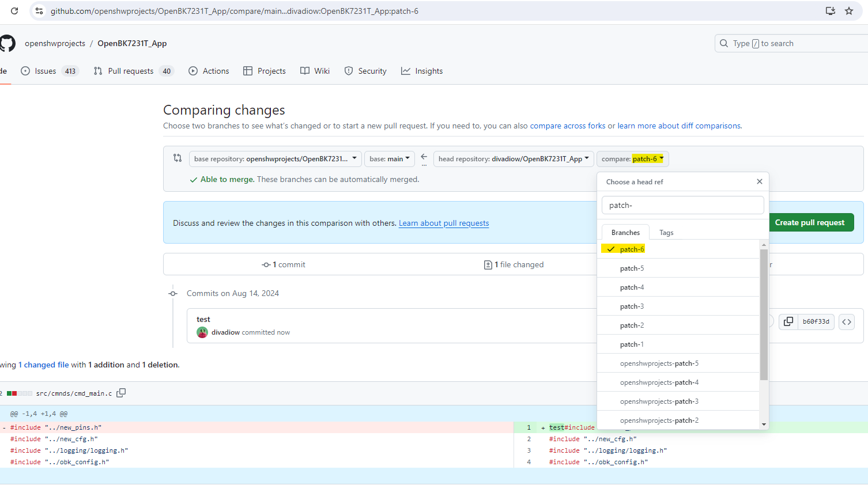The width and height of the screenshot is (868, 489).
Task: Click the 1 file changed summary link
Action: (514, 264)
